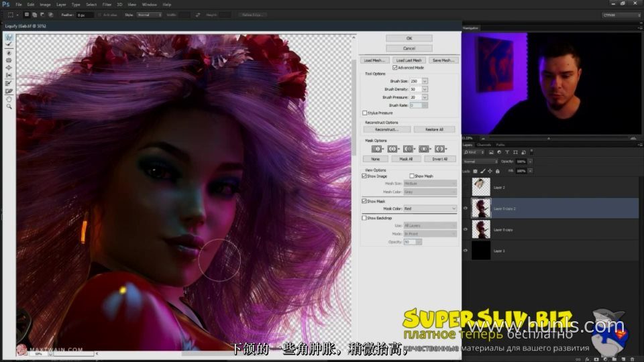Click Lock image pixels brush icon

click(x=482, y=171)
